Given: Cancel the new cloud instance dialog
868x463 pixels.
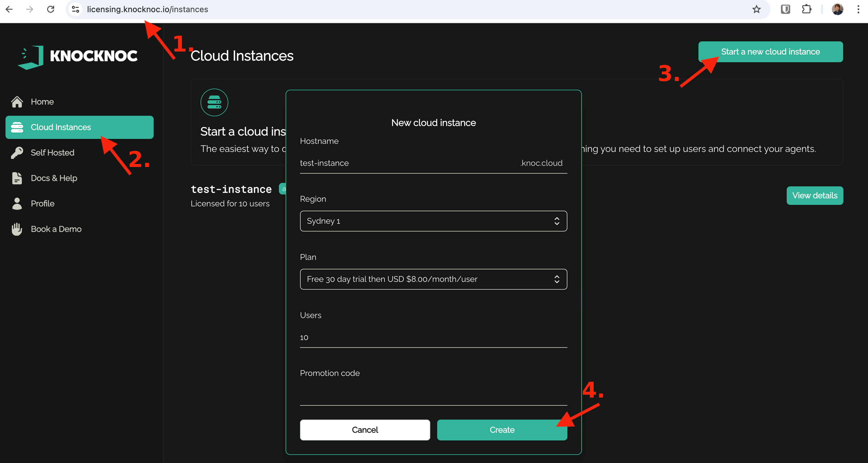Looking at the screenshot, I should click(365, 430).
